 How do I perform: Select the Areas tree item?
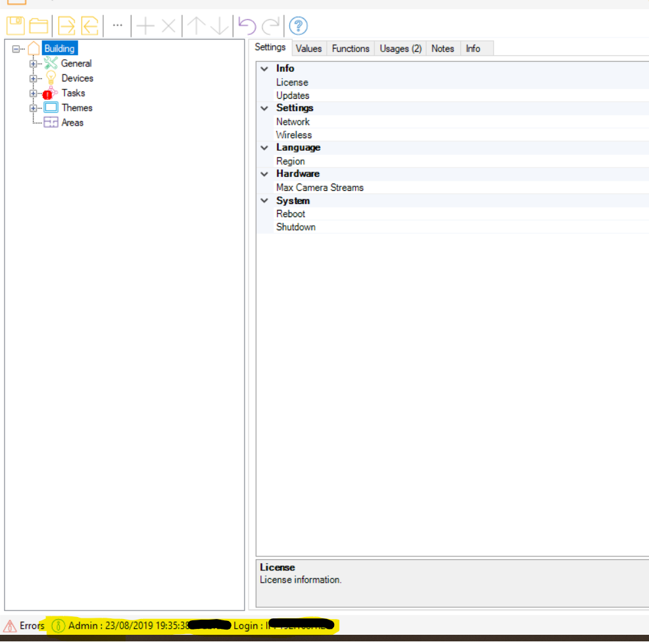[72, 123]
